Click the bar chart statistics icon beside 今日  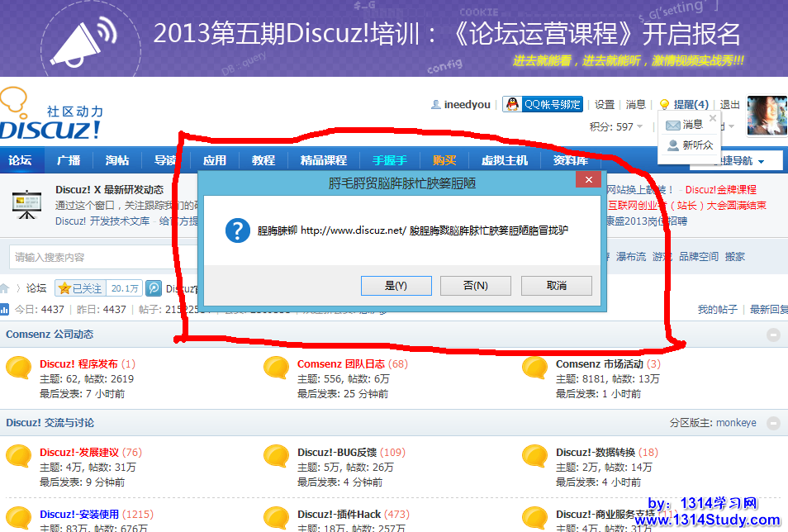coord(4,309)
